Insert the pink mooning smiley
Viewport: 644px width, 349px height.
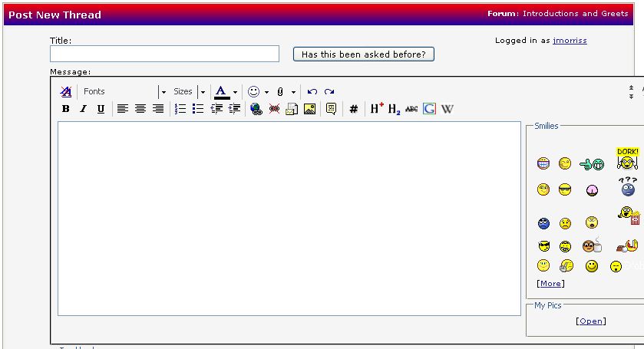[592, 190]
